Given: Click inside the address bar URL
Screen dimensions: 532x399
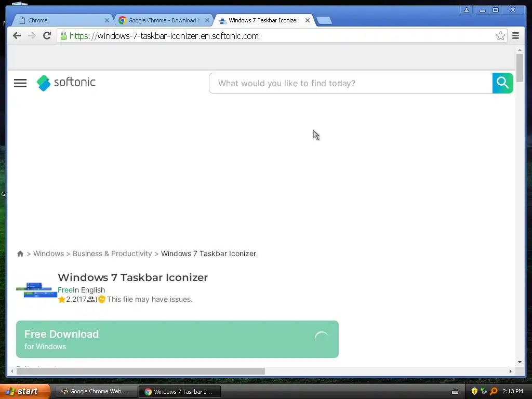Looking at the screenshot, I should pyautogui.click(x=164, y=36).
